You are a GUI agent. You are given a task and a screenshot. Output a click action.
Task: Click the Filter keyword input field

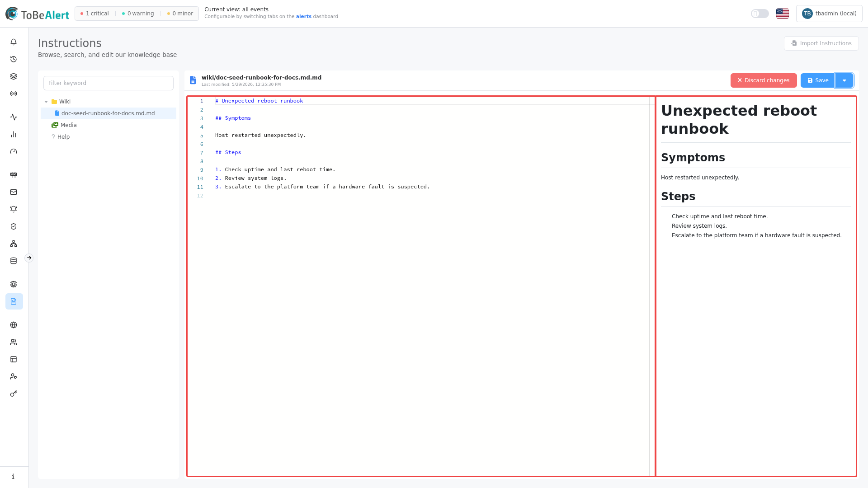108,83
